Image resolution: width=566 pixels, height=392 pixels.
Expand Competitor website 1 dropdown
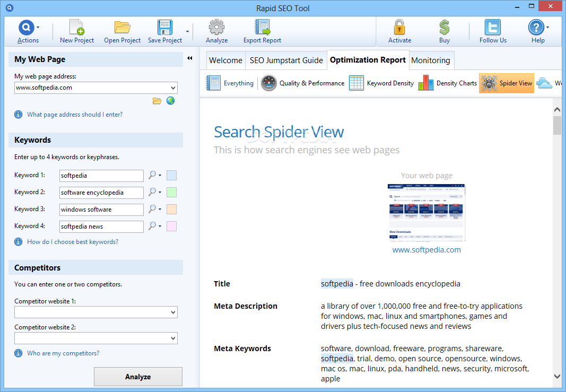click(173, 312)
